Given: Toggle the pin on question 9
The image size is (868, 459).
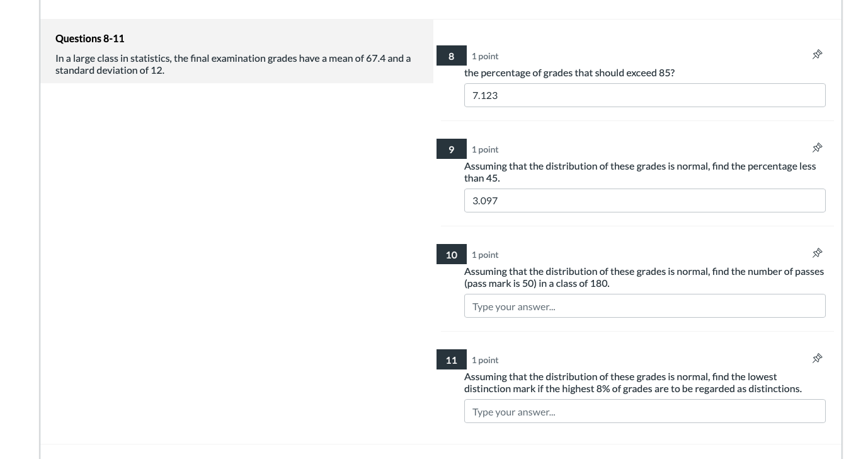Looking at the screenshot, I should pyautogui.click(x=817, y=148).
